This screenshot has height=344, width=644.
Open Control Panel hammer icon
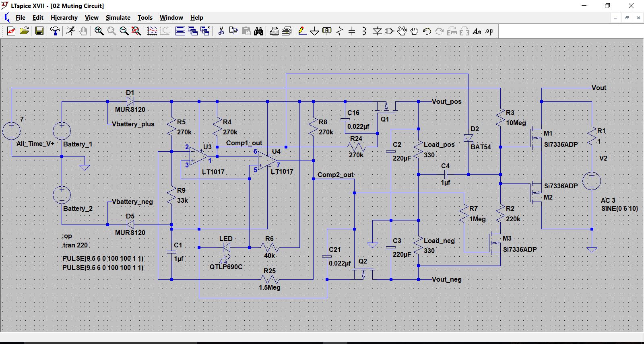pyautogui.click(x=55, y=31)
